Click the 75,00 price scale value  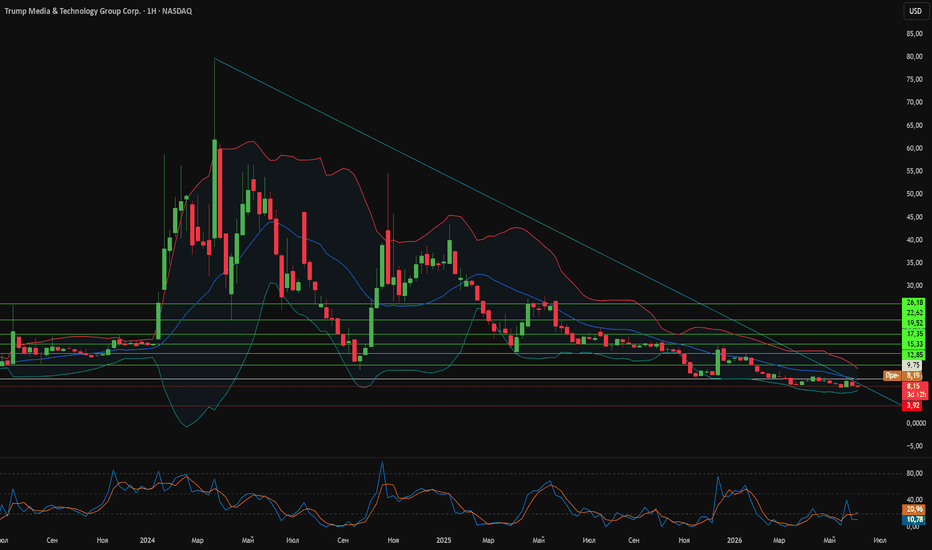pyautogui.click(x=914, y=80)
